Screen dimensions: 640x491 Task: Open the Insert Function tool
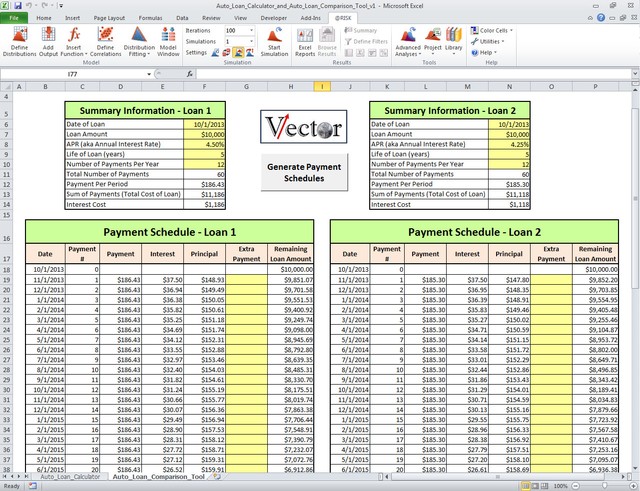click(x=74, y=41)
